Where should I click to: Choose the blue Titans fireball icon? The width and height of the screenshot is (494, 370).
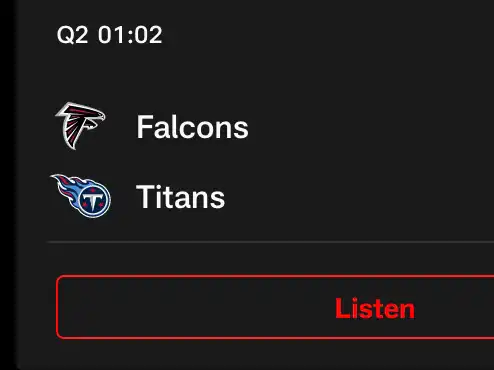tap(81, 196)
